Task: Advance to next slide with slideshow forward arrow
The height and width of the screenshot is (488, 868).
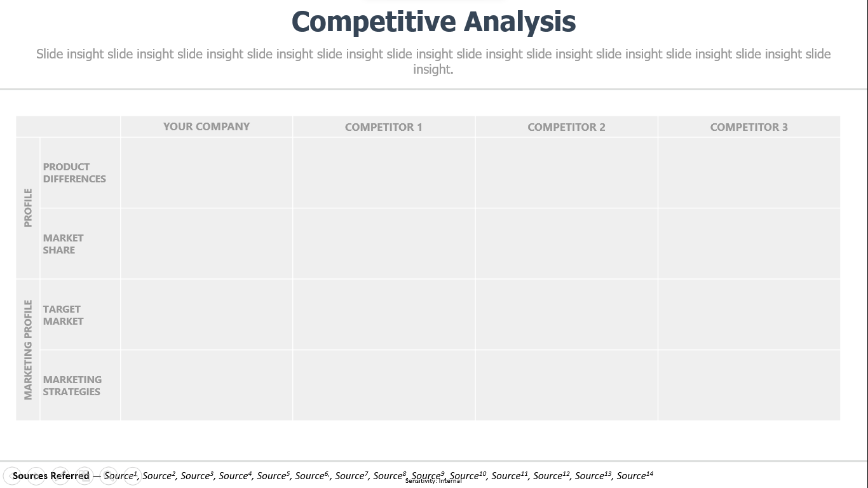Action: click(x=36, y=475)
